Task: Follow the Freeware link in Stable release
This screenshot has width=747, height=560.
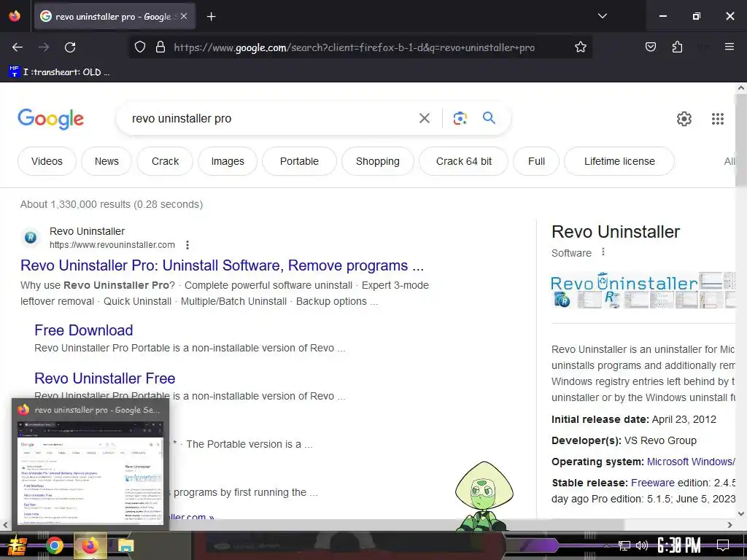Action: coord(653,483)
